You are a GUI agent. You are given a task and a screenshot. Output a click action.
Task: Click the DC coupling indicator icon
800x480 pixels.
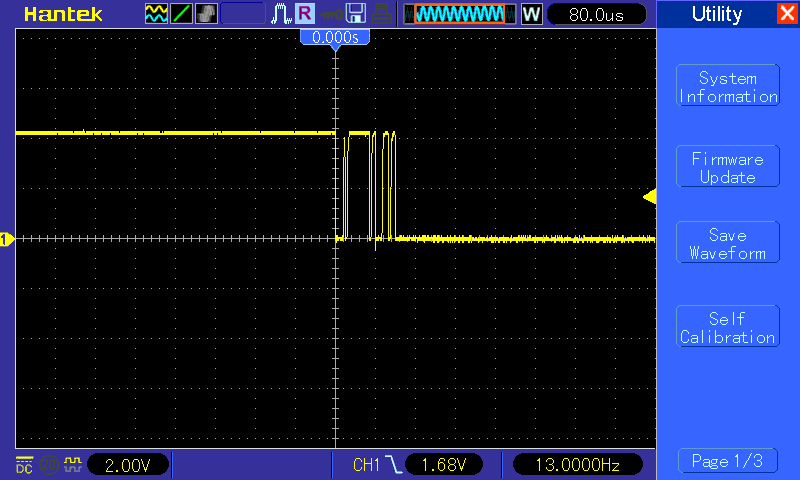click(x=24, y=465)
